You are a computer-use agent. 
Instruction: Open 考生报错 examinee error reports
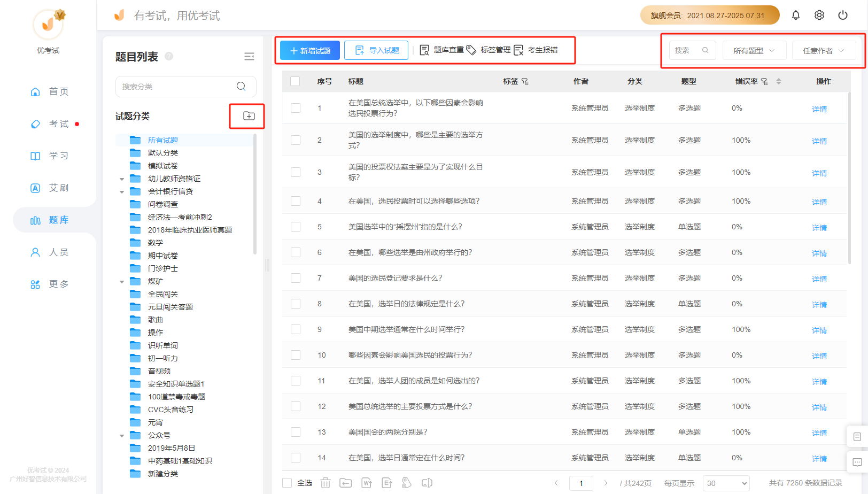(x=536, y=50)
